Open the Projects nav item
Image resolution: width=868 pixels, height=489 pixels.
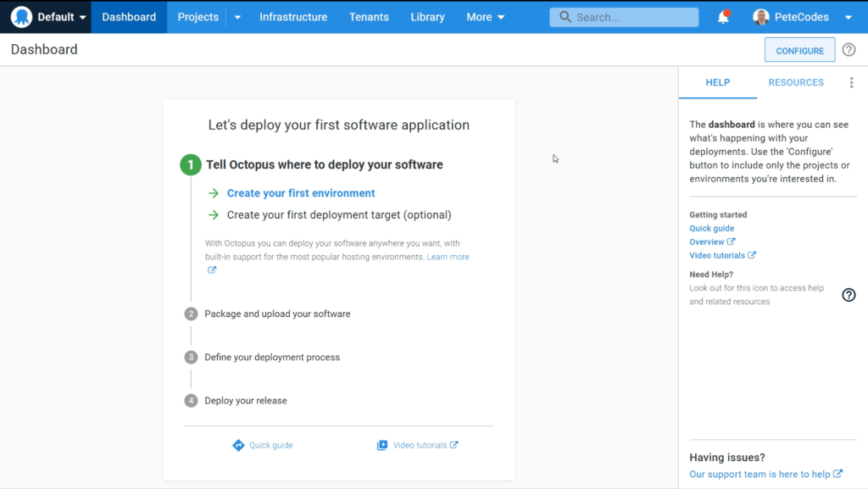198,17
